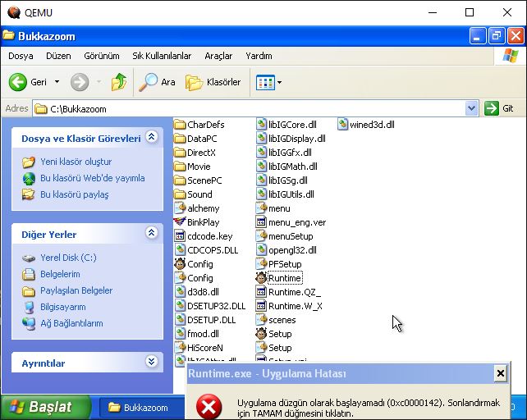527x420 pixels.
Task: Select the Movie folder
Action: click(193, 167)
